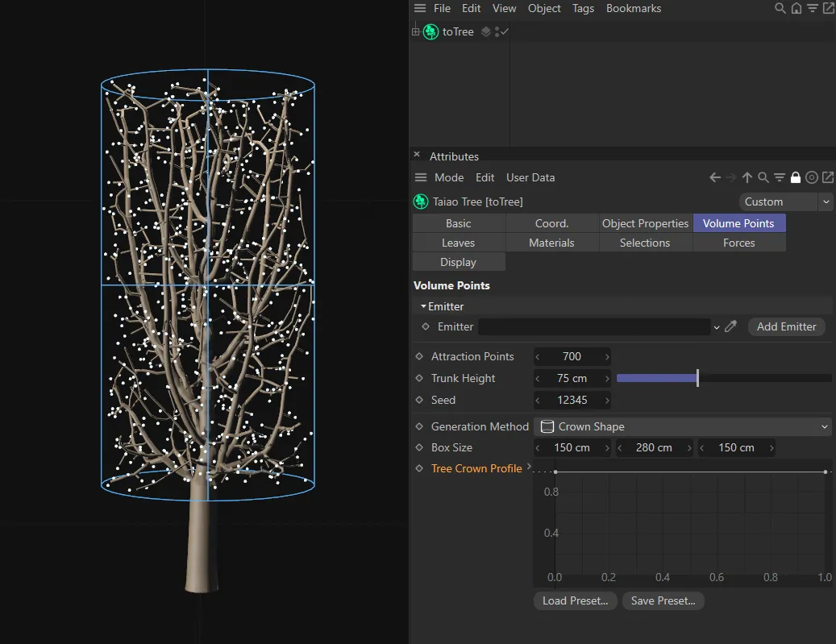
Task: Click the Add Emitter button
Action: [x=786, y=326]
